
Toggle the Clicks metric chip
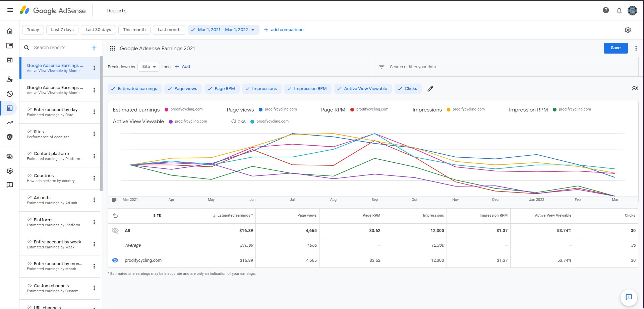point(408,89)
